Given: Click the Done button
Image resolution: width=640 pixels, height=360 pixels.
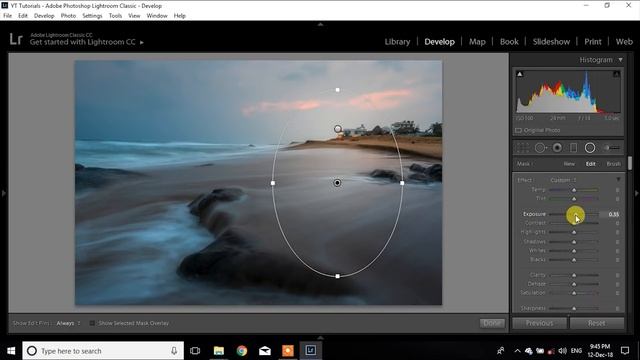Looking at the screenshot, I should pyautogui.click(x=492, y=323).
